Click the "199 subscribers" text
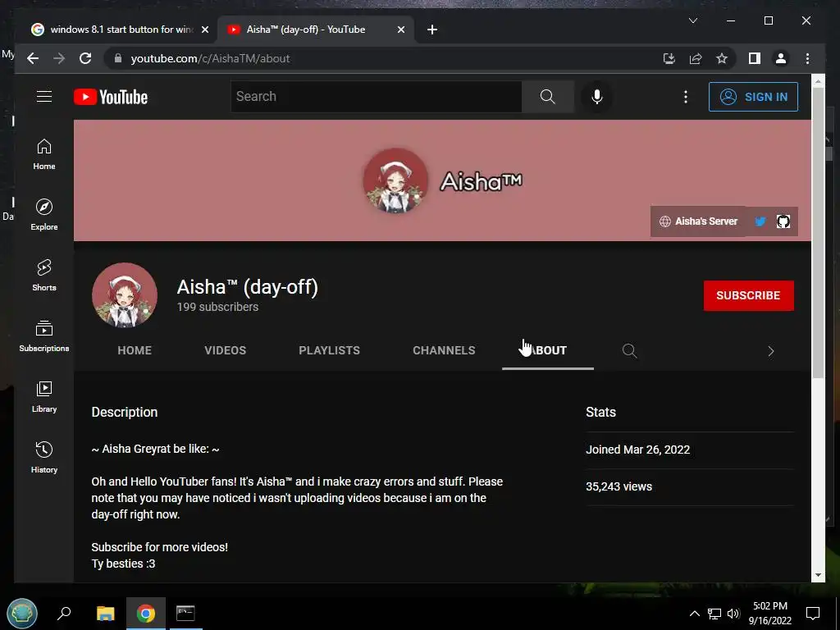 (217, 307)
